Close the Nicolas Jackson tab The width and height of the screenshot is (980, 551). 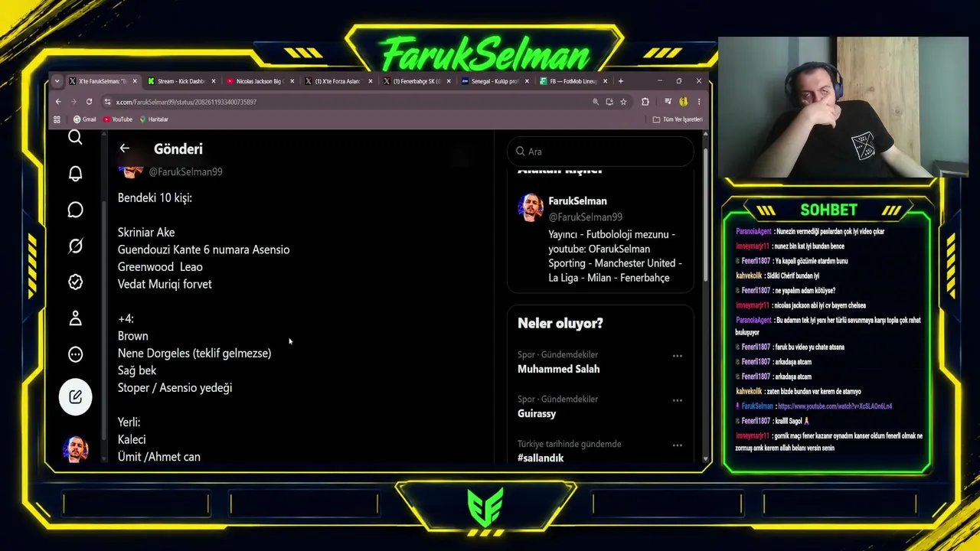[x=292, y=81]
